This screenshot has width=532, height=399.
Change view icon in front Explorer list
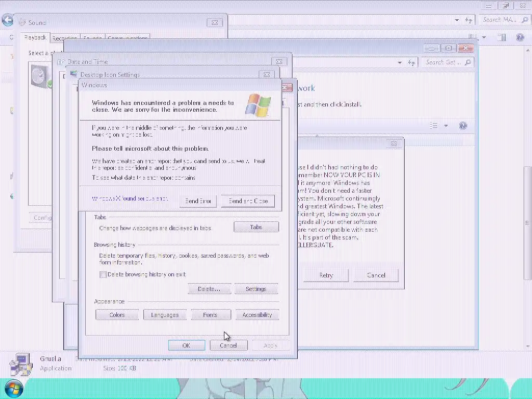click(x=434, y=126)
